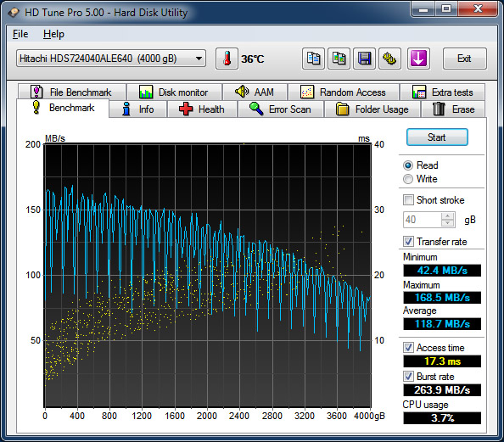This screenshot has height=442, width=504.
Task: Click the Disk monitor chart icon
Action: click(x=146, y=92)
